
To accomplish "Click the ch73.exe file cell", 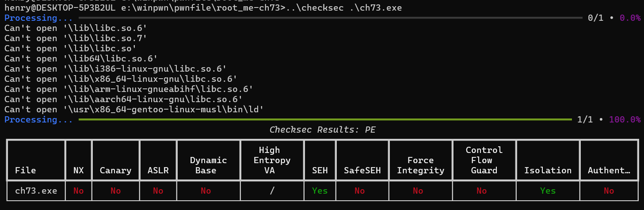I will pos(36,191).
